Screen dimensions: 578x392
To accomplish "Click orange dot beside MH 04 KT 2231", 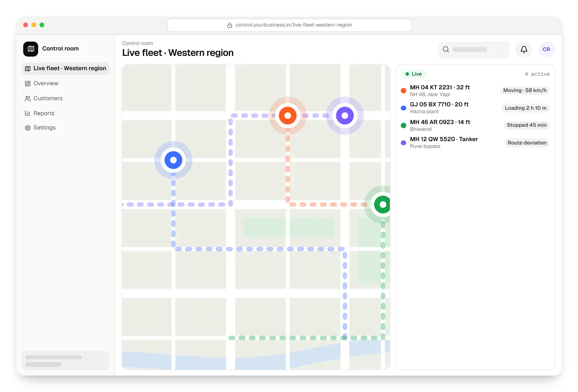I will click(404, 91).
